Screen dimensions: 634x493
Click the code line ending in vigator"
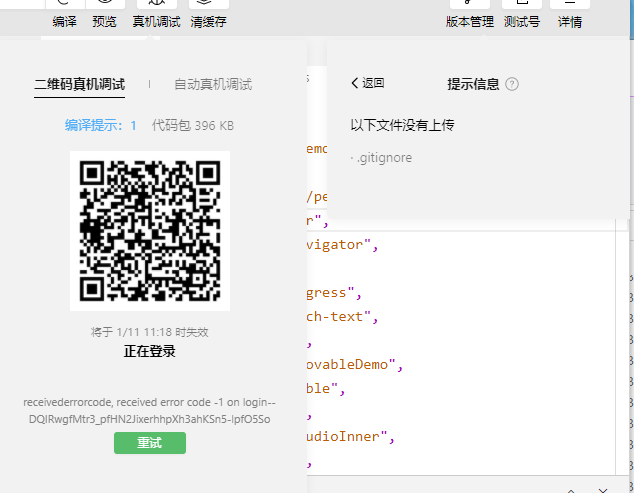point(342,245)
